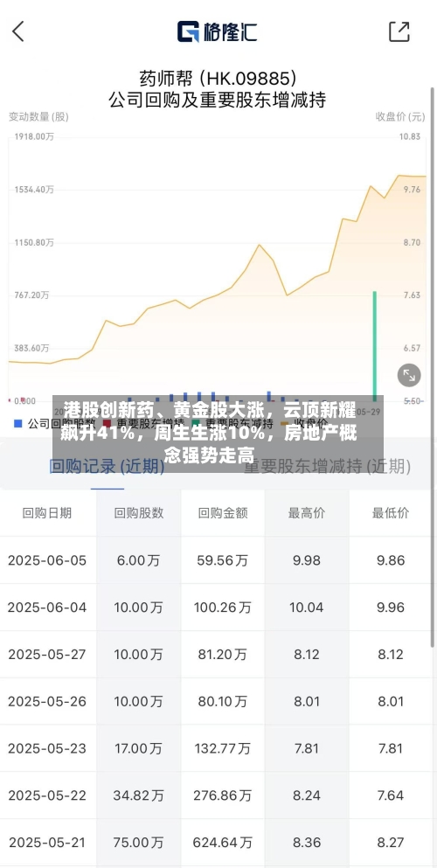Image resolution: width=437 pixels, height=868 pixels.
Task: Click the 624.64万 amount cell
Action: [x=222, y=843]
